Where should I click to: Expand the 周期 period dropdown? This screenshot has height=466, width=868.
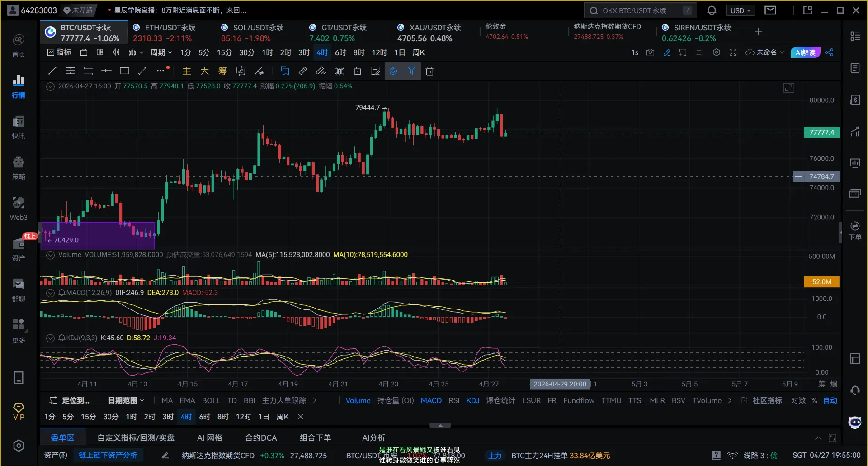(x=161, y=52)
